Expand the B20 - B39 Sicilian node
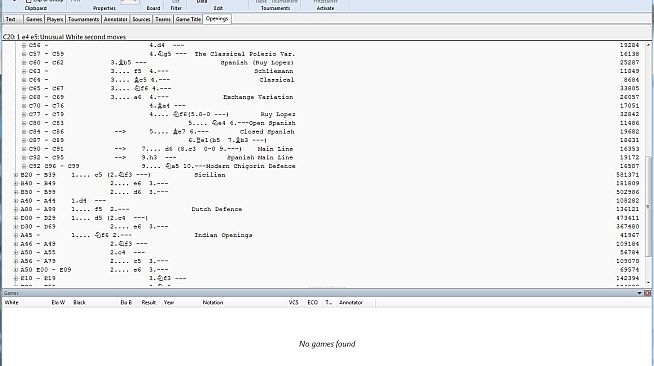The image size is (654, 366). coord(16,175)
